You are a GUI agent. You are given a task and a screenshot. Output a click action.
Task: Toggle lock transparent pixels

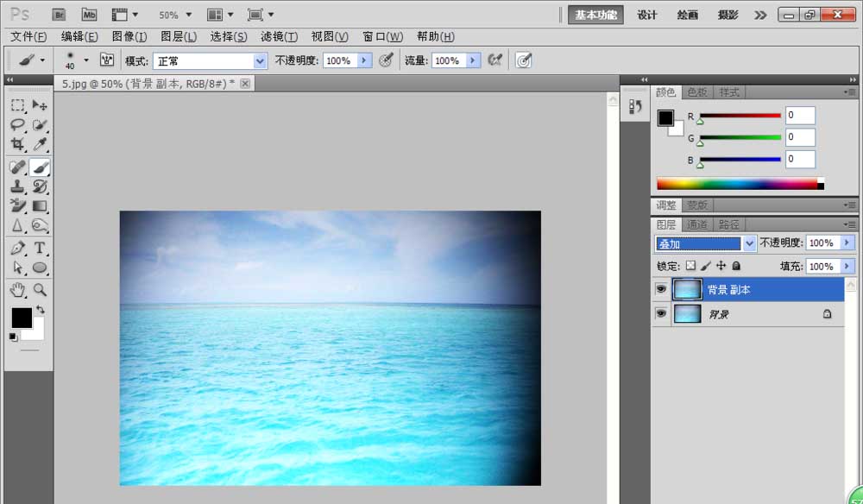690,266
